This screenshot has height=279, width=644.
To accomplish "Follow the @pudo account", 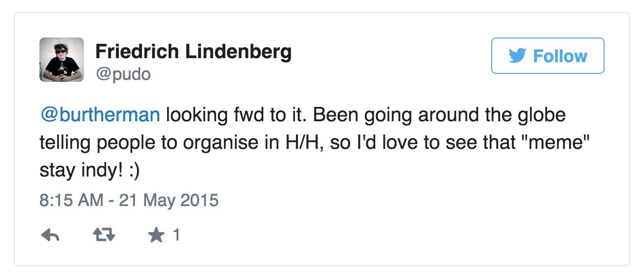I will 547,56.
